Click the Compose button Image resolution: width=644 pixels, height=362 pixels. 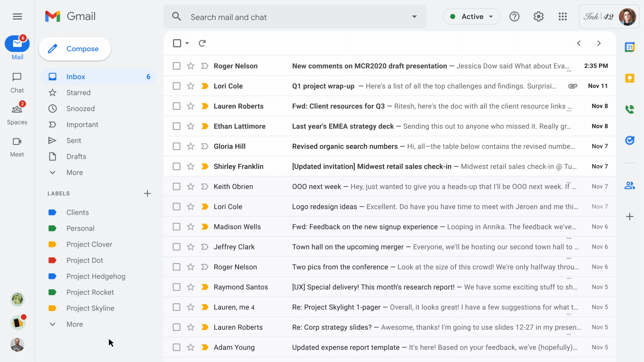coord(75,49)
